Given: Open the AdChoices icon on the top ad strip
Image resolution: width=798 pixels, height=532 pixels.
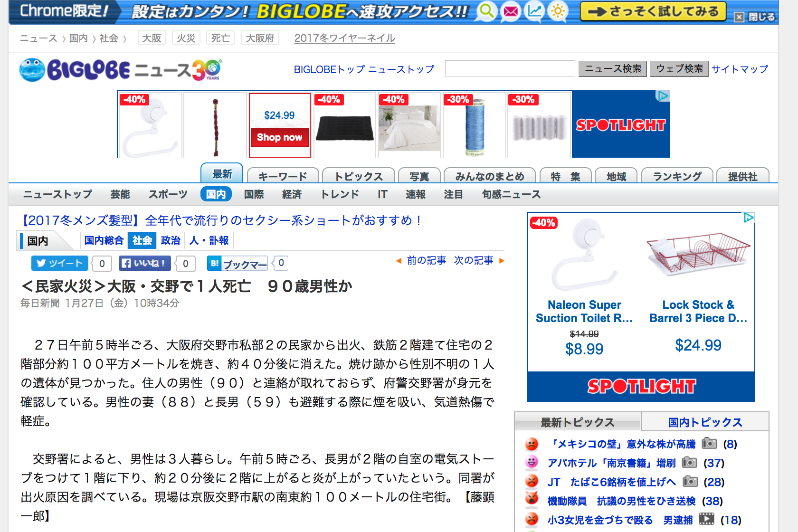Looking at the screenshot, I should (662, 96).
